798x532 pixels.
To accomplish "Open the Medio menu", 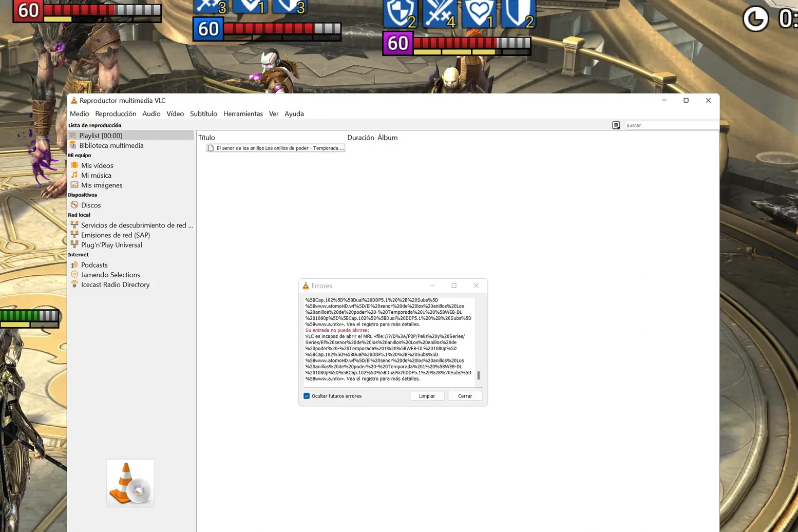I will pos(79,113).
